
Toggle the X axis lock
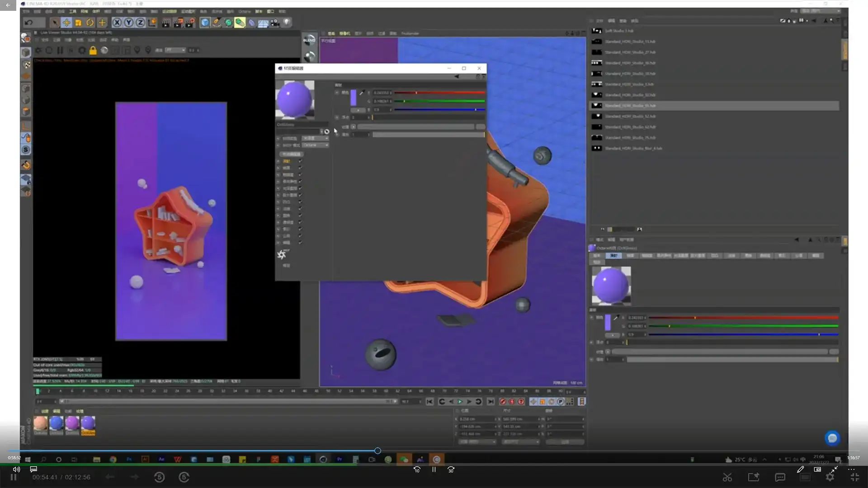pyautogui.click(x=117, y=23)
